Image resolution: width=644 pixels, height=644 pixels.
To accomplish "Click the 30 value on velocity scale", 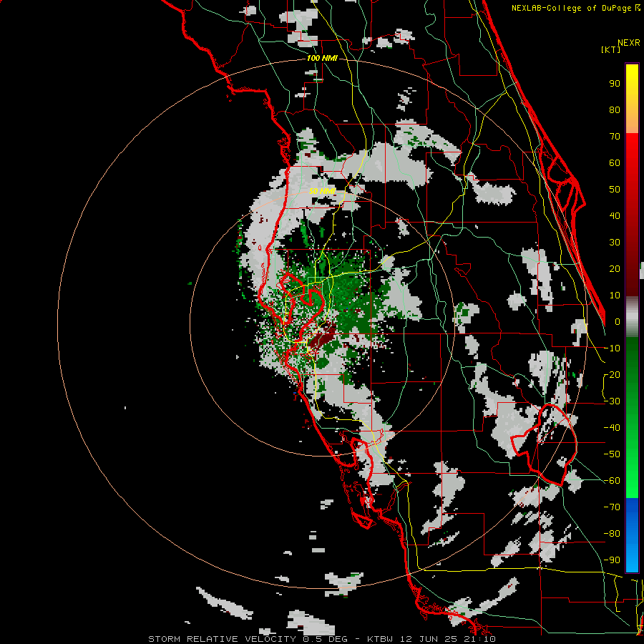I will [x=615, y=243].
